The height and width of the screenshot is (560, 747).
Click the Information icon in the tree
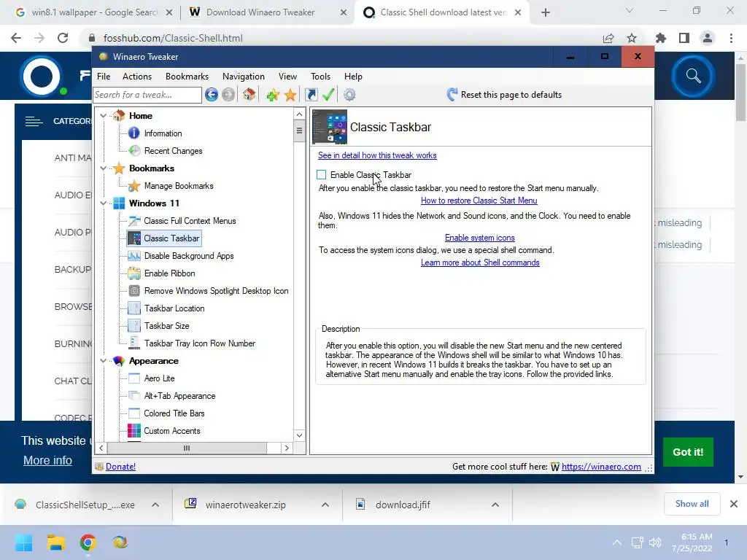click(x=134, y=133)
